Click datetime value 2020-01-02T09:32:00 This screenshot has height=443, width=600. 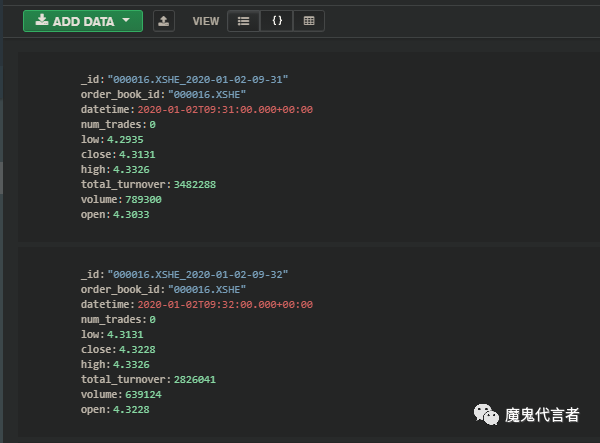coord(225,304)
